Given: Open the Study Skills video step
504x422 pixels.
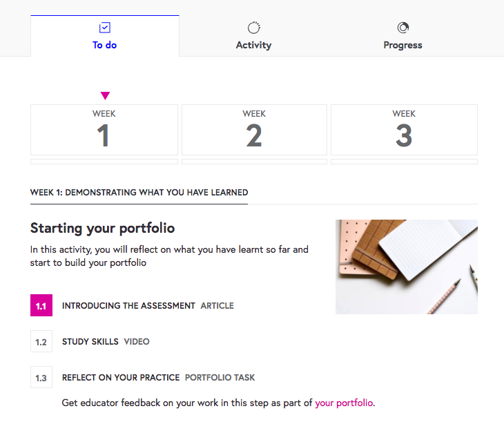Looking at the screenshot, I should pyautogui.click(x=90, y=341).
